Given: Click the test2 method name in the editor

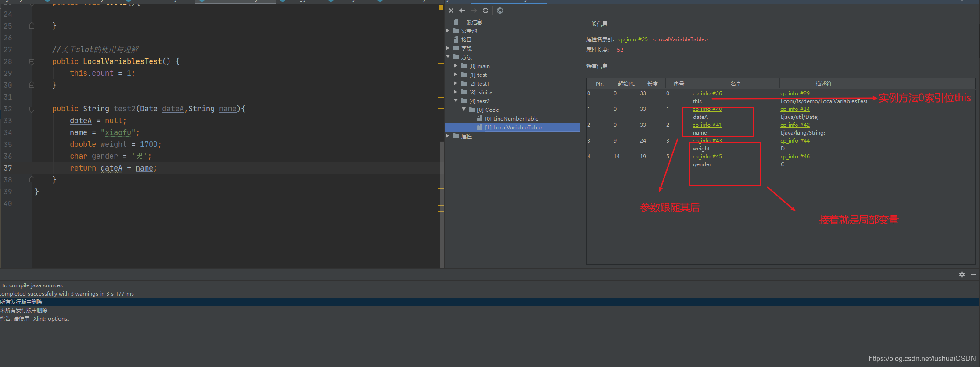Looking at the screenshot, I should pos(125,109).
